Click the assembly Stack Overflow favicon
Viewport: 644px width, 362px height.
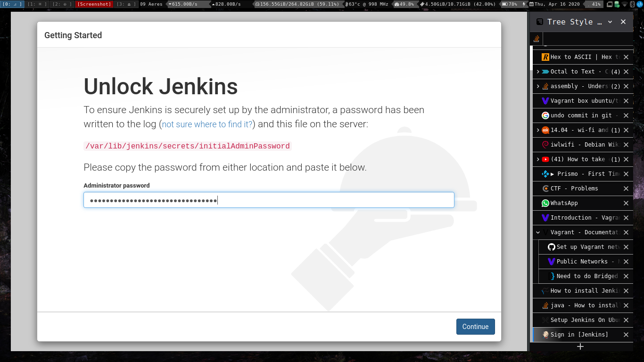tap(545, 86)
